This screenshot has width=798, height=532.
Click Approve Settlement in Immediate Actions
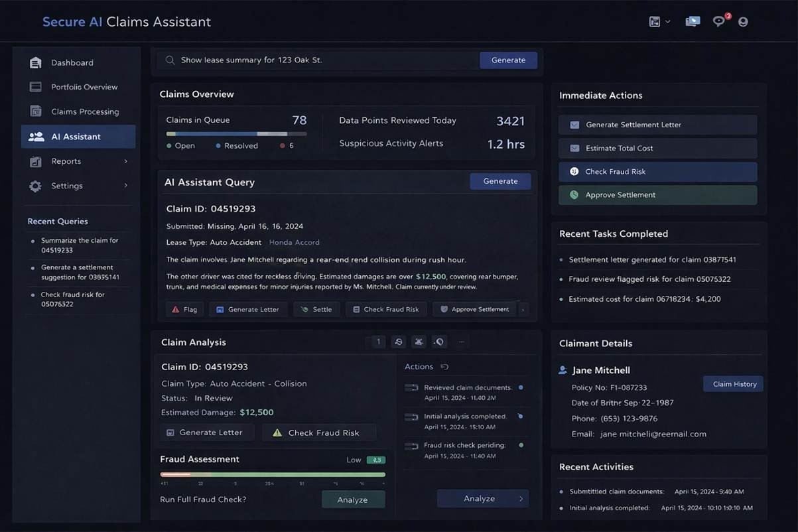coord(657,195)
